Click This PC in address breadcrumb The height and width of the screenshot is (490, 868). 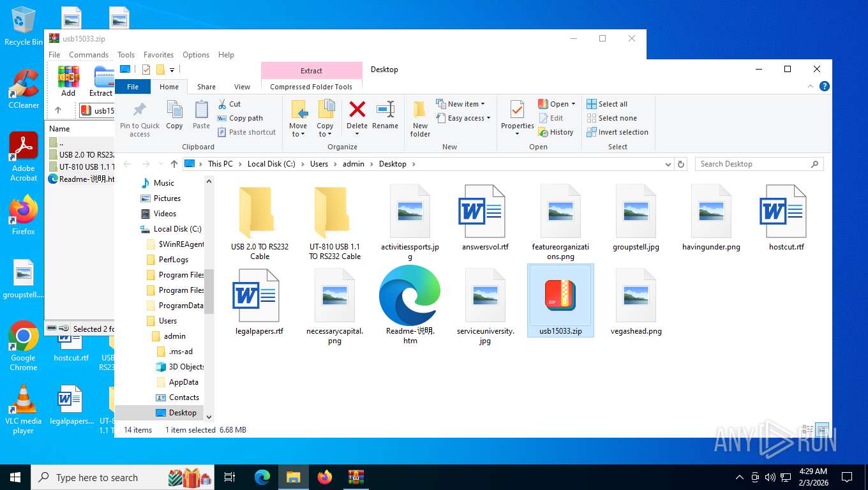click(x=220, y=164)
